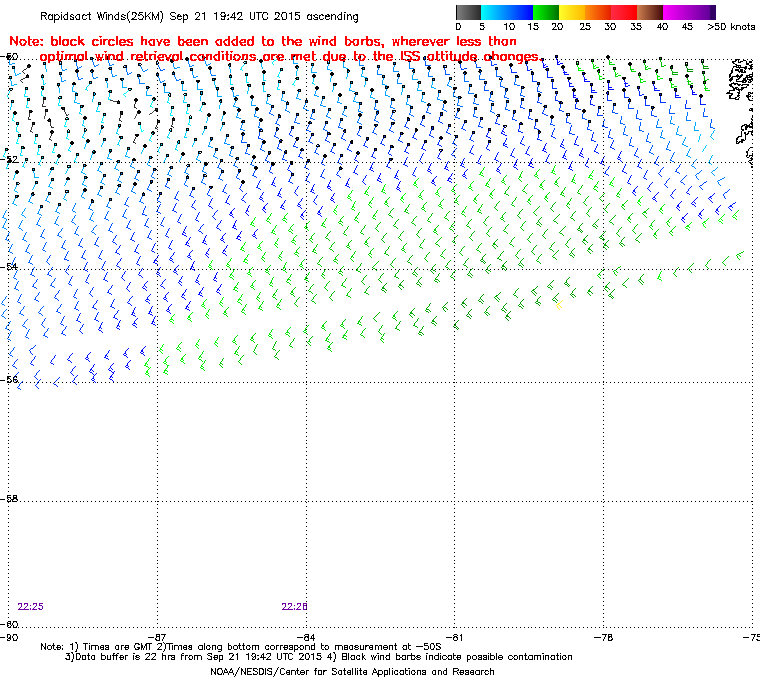This screenshot has width=760, height=688.
Task: Click the single yellow wind barb
Action: click(x=559, y=304)
